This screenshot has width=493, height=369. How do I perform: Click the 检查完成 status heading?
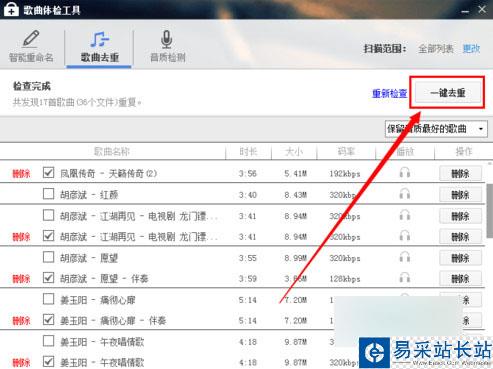coord(32,86)
